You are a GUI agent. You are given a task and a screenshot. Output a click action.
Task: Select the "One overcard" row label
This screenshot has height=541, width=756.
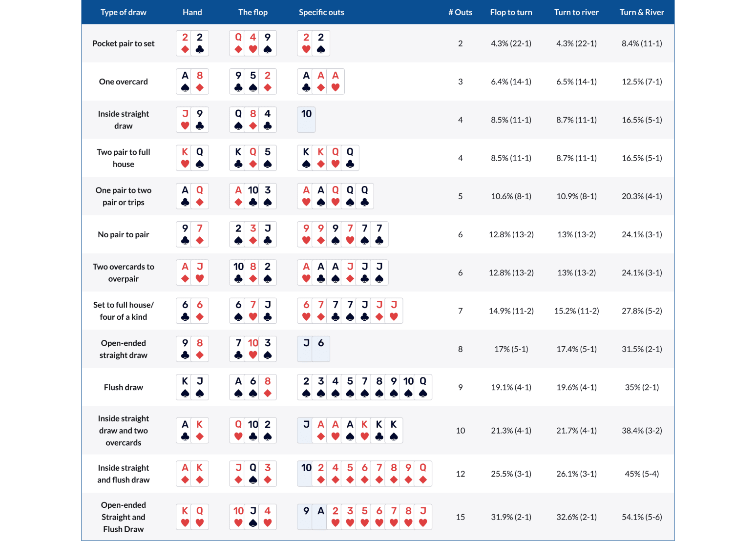(123, 82)
